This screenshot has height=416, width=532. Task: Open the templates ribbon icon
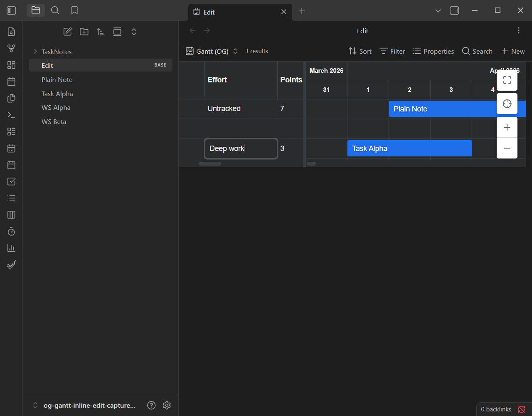click(11, 98)
